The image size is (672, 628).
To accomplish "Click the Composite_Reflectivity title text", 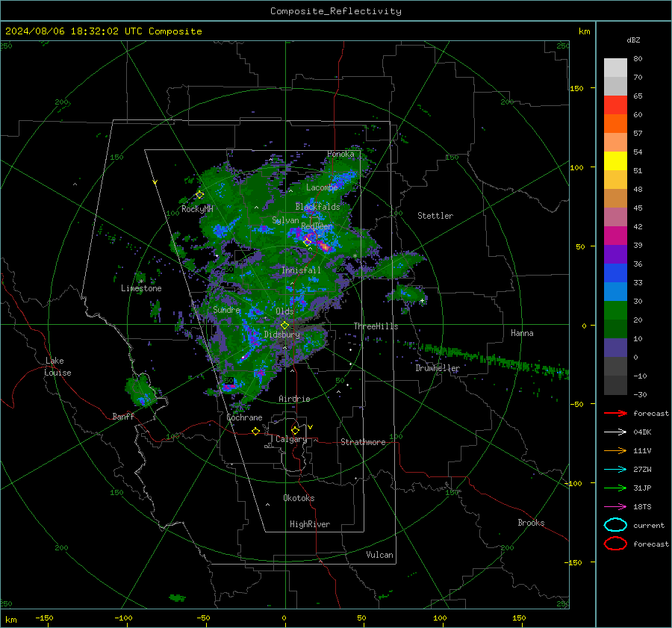I will click(335, 11).
